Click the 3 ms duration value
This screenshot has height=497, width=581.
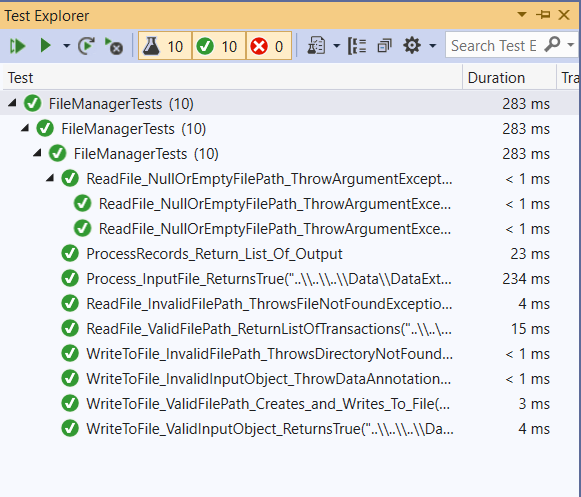click(x=534, y=404)
